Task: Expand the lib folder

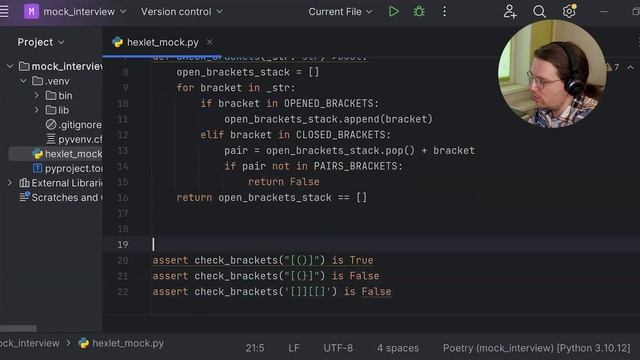Action: coord(37,110)
